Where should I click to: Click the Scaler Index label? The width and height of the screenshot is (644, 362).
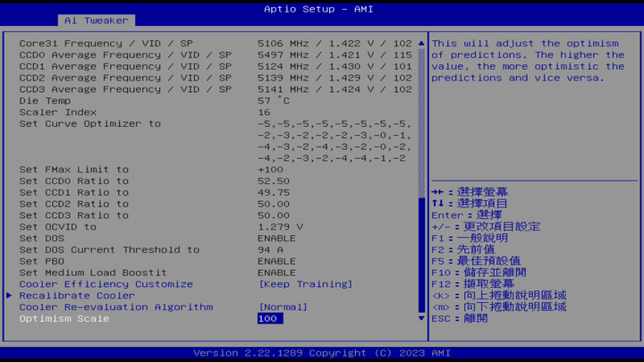pyautogui.click(x=58, y=113)
